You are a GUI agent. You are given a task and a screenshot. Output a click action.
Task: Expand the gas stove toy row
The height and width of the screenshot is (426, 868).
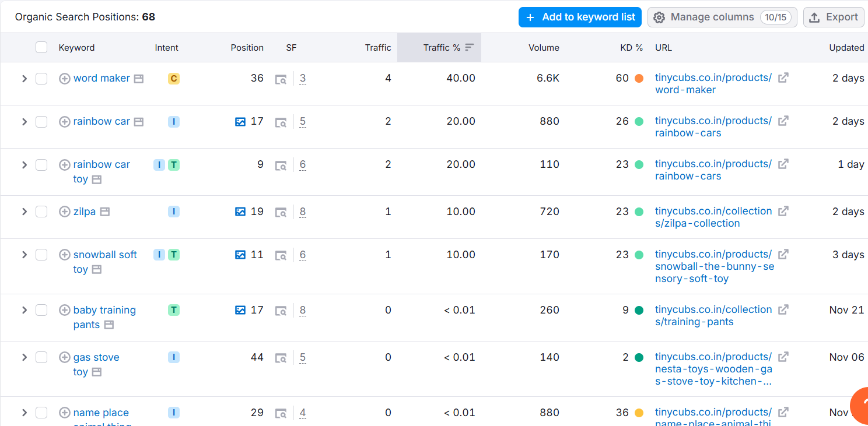[24, 357]
